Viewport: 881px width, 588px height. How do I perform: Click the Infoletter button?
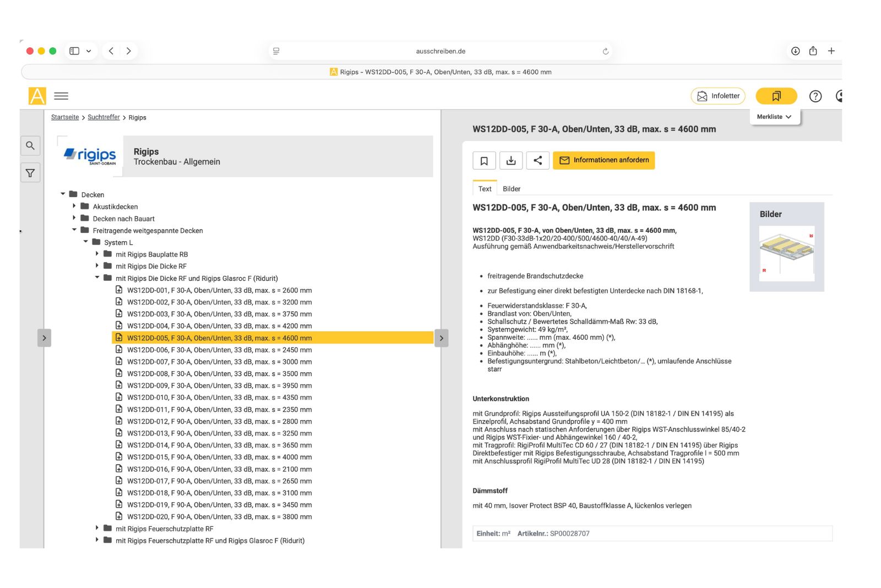[x=718, y=96]
